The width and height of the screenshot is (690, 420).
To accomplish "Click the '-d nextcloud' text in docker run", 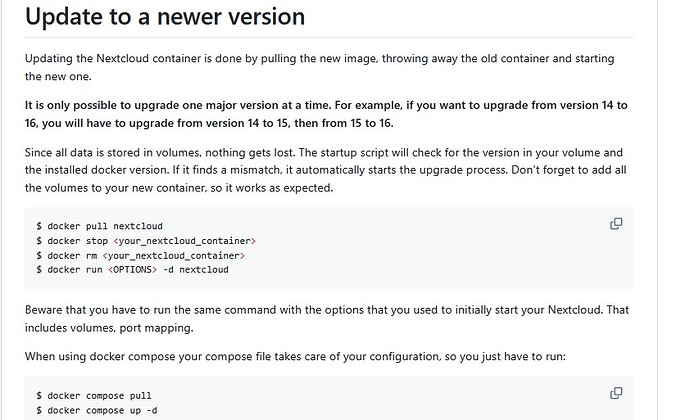I will pyautogui.click(x=196, y=269).
